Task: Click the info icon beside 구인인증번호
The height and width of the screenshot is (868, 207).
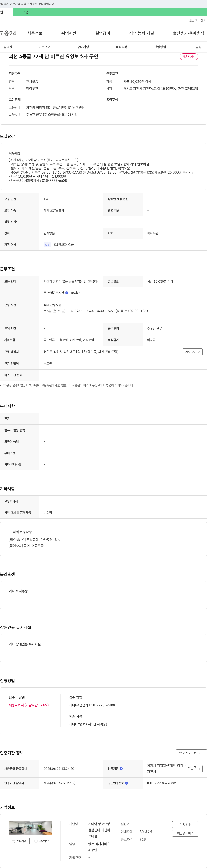Action: tap(127, 783)
